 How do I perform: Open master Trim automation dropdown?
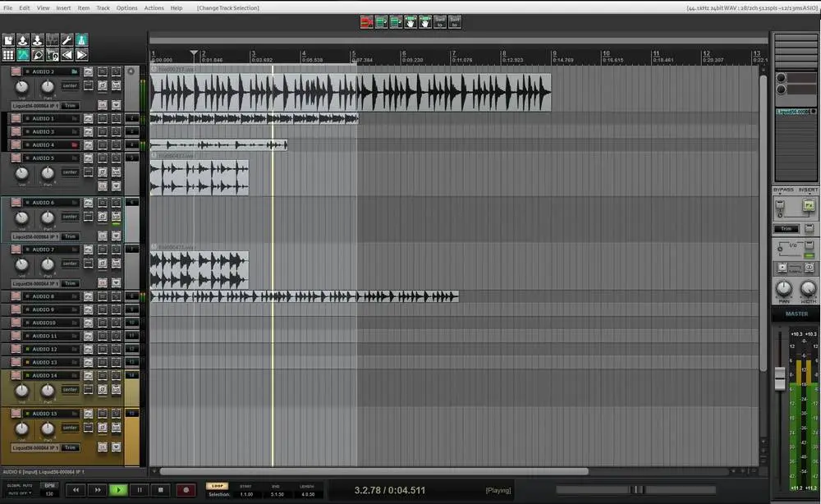tap(787, 229)
